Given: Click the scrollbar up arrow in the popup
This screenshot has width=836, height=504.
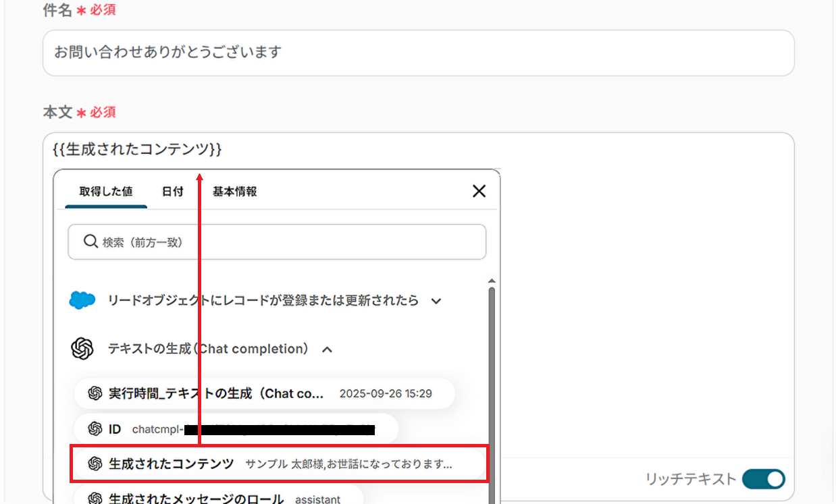Looking at the screenshot, I should (492, 281).
